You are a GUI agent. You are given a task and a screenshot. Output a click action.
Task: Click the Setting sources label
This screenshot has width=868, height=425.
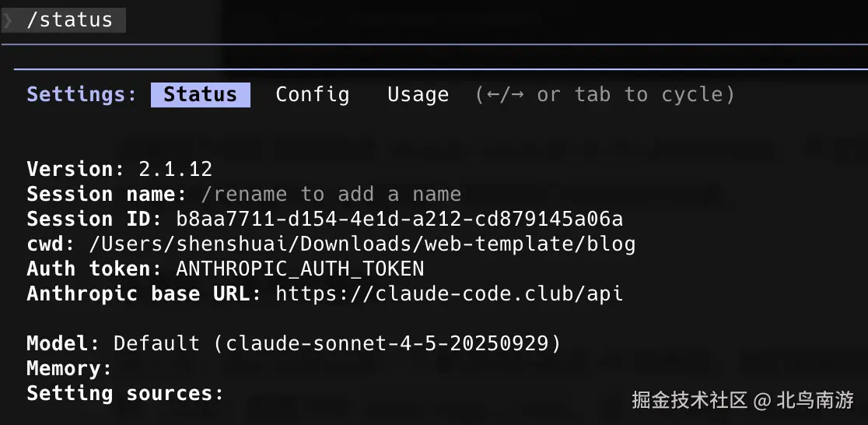[x=124, y=393]
